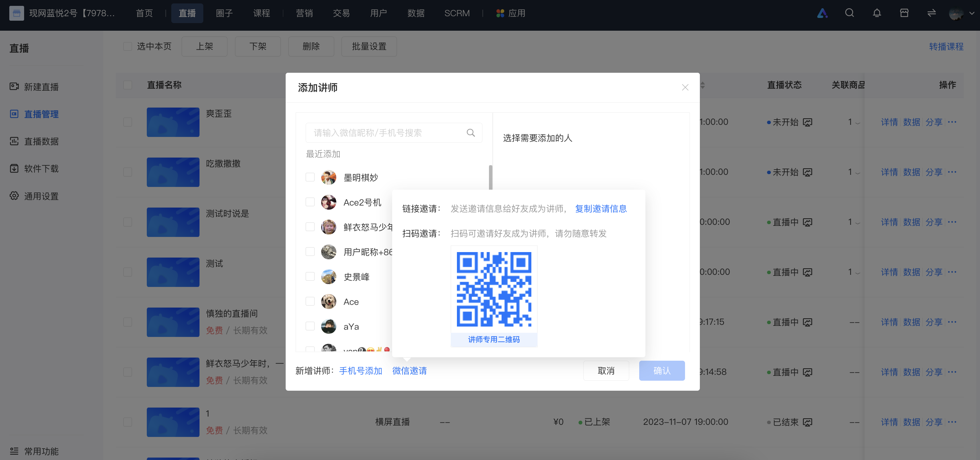Click the search magnifier in top navigation
980x460 pixels.
849,13
